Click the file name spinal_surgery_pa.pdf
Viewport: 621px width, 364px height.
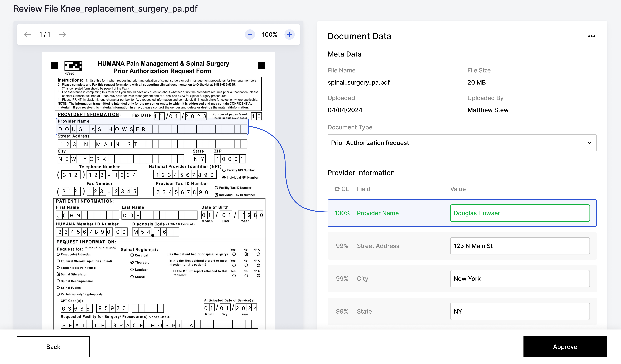(359, 82)
